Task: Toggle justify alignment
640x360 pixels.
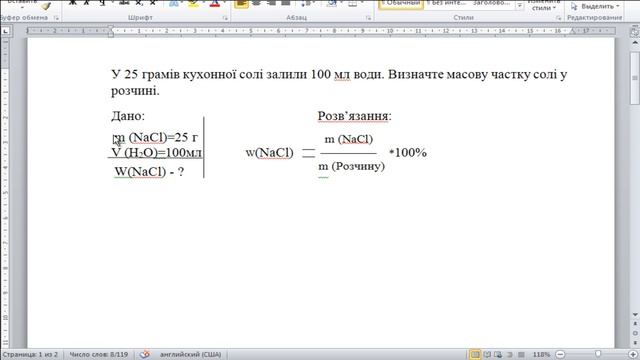Action: (x=286, y=4)
